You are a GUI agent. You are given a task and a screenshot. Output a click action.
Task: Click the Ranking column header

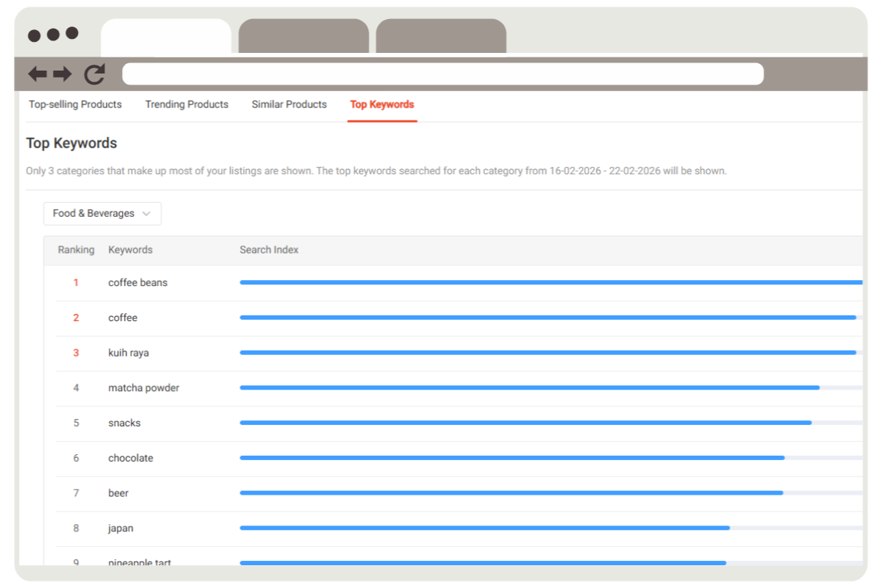(76, 250)
